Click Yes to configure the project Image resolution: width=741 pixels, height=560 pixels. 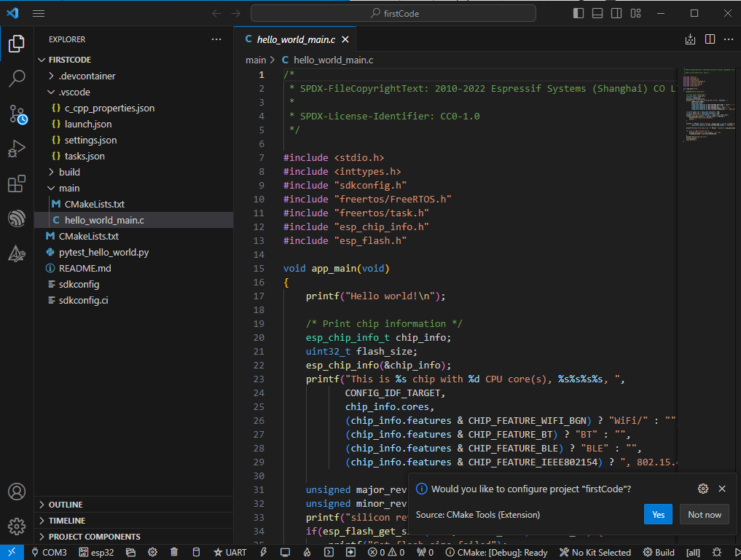[x=658, y=514]
